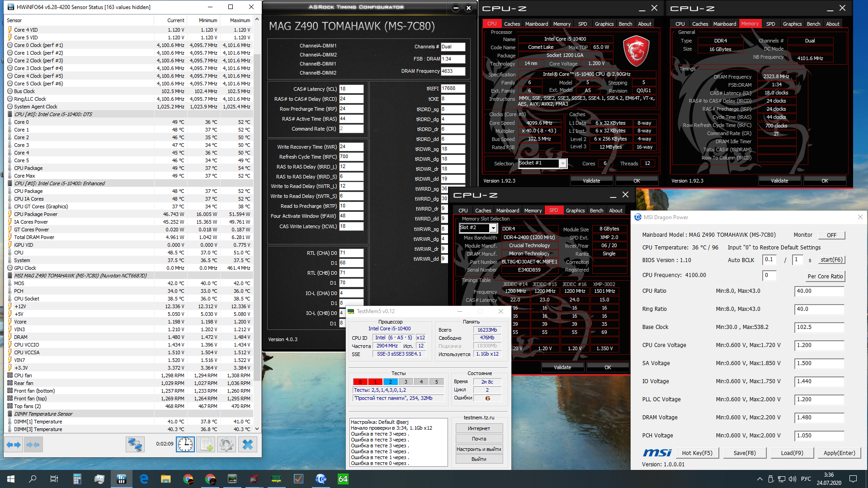
Task: Click HWiNFO reset clock icon
Action: pos(185,445)
